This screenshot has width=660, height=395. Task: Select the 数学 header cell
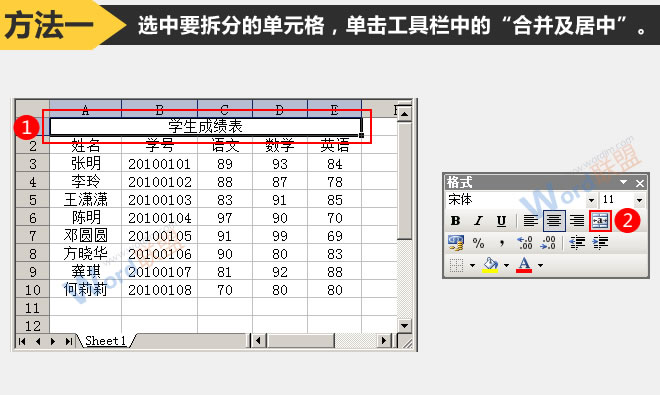(280, 145)
